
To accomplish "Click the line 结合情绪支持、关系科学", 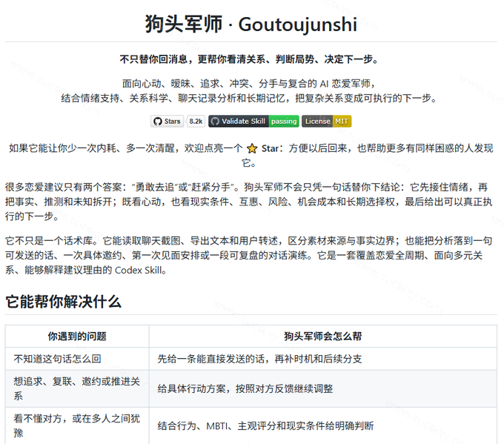I will (x=250, y=98).
